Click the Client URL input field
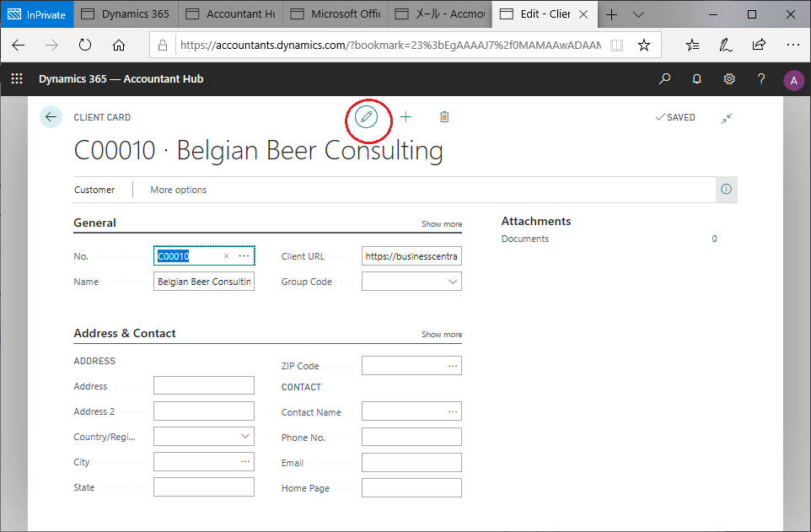Screen dimensions: 811x532 [411, 256]
